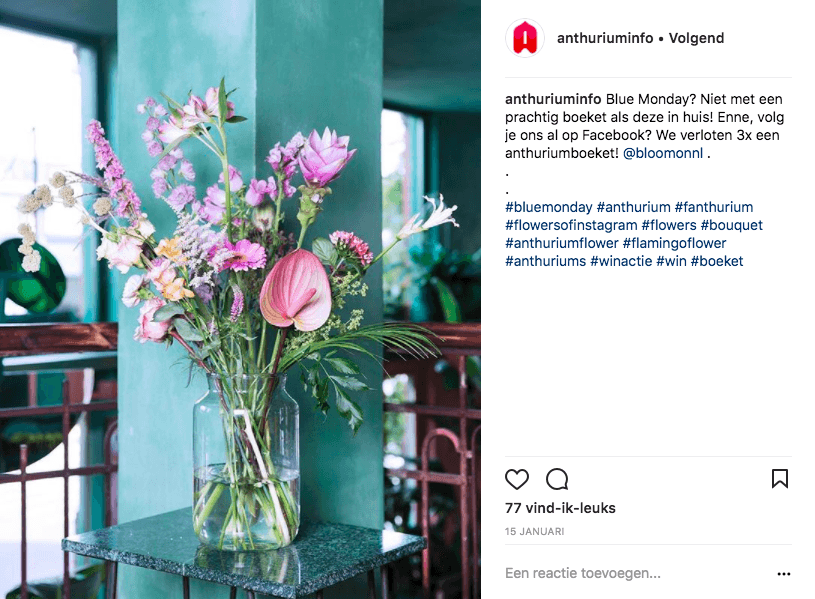This screenshot has height=599, width=815.
Task: Save post with the bookmark icon
Action: [x=780, y=479]
